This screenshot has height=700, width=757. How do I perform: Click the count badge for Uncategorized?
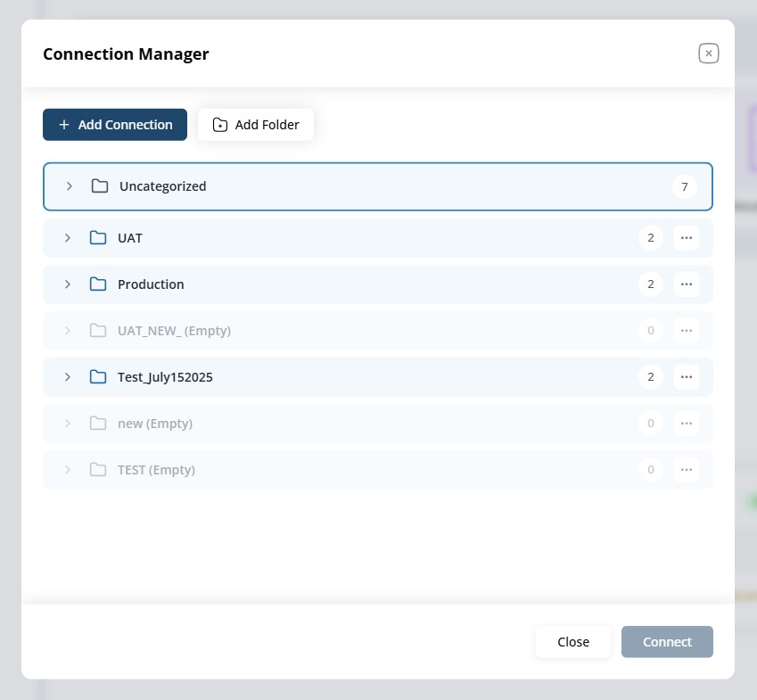pos(684,186)
